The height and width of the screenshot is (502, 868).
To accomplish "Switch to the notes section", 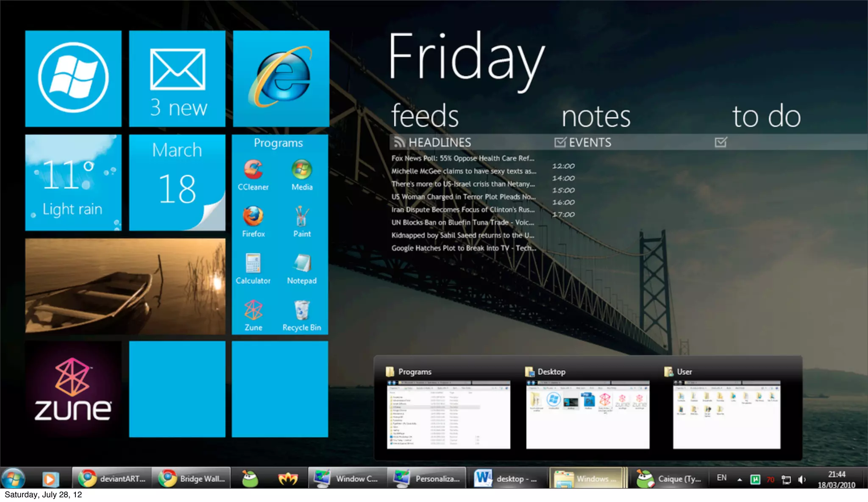I will pyautogui.click(x=596, y=116).
